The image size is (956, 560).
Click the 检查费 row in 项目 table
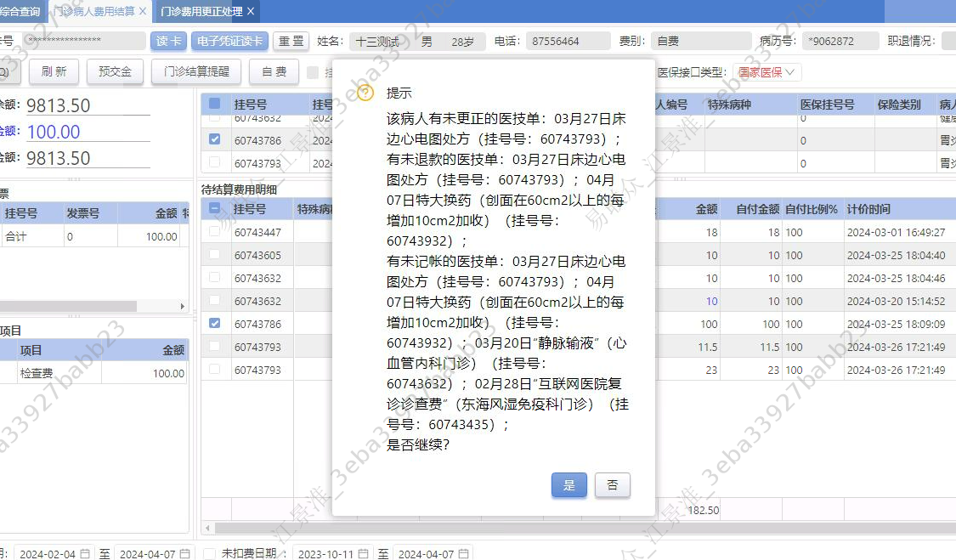(93, 373)
